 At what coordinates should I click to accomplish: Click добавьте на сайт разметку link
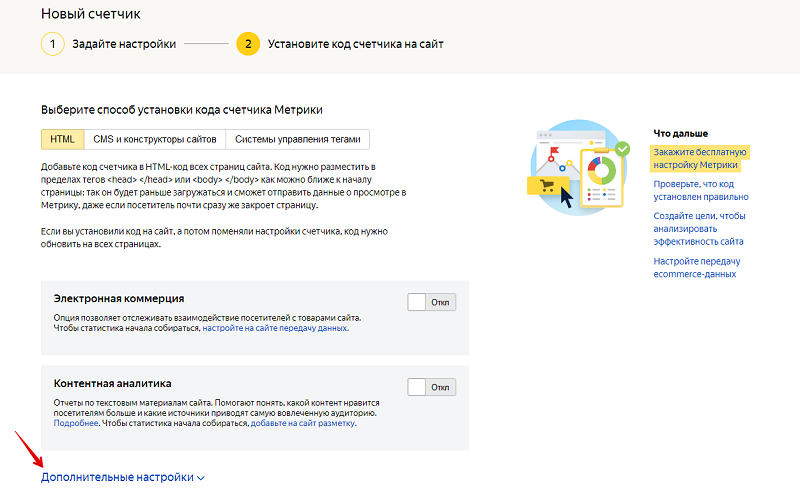(303, 423)
